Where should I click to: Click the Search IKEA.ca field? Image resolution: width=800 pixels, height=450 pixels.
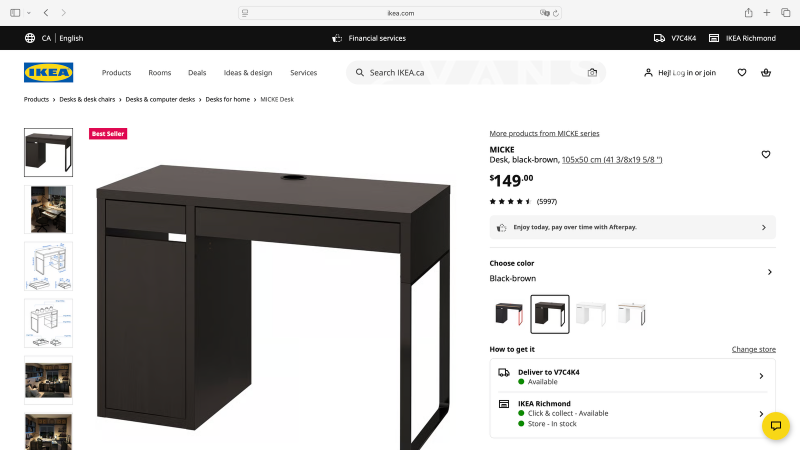[x=476, y=72]
